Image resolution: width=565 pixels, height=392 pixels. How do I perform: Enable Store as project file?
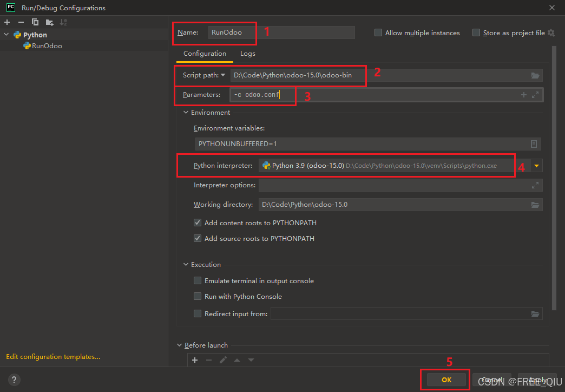click(x=476, y=33)
